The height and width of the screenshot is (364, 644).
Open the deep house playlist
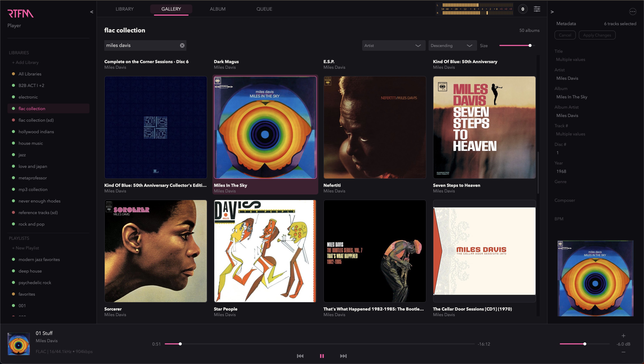click(48, 271)
